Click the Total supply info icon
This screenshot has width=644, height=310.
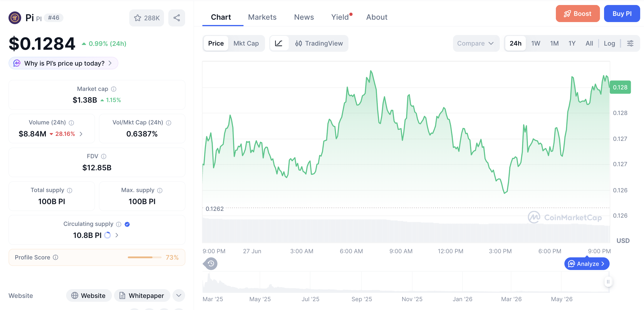point(70,190)
